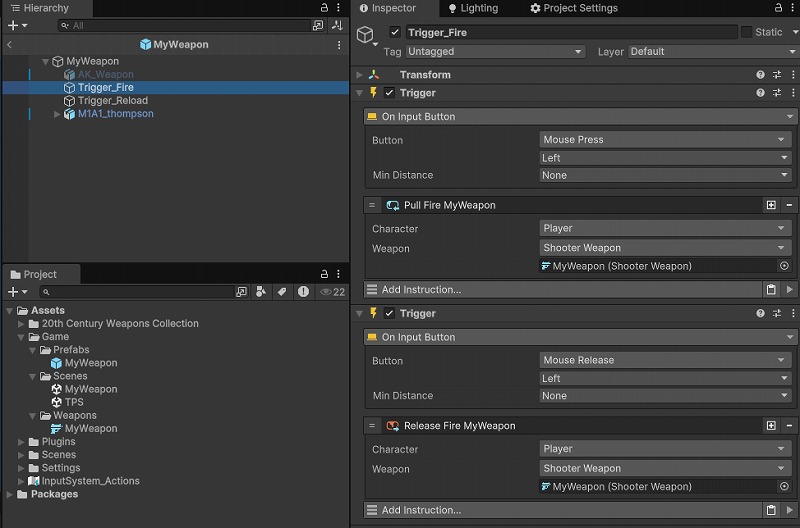Click the Trigger_Fire name field

click(571, 33)
